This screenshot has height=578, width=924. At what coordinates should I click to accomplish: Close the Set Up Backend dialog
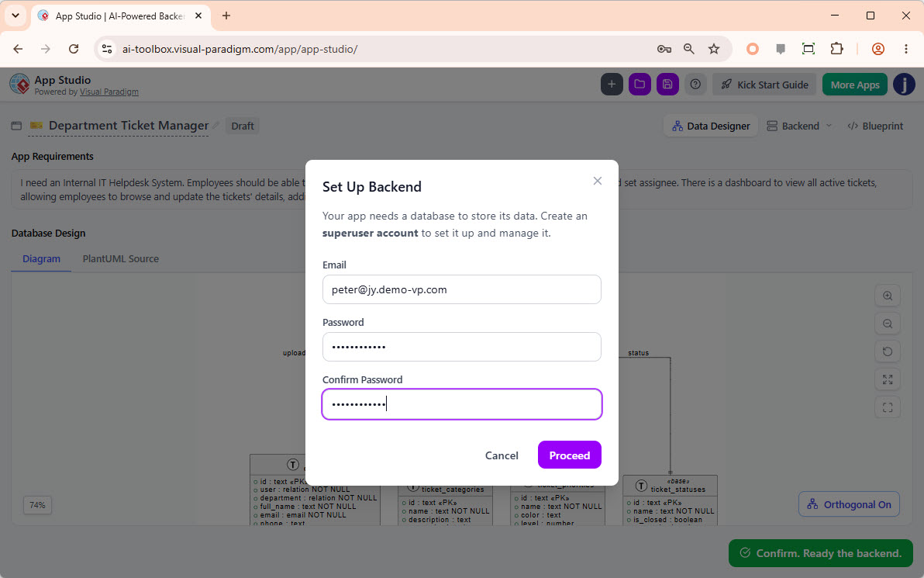(x=597, y=181)
